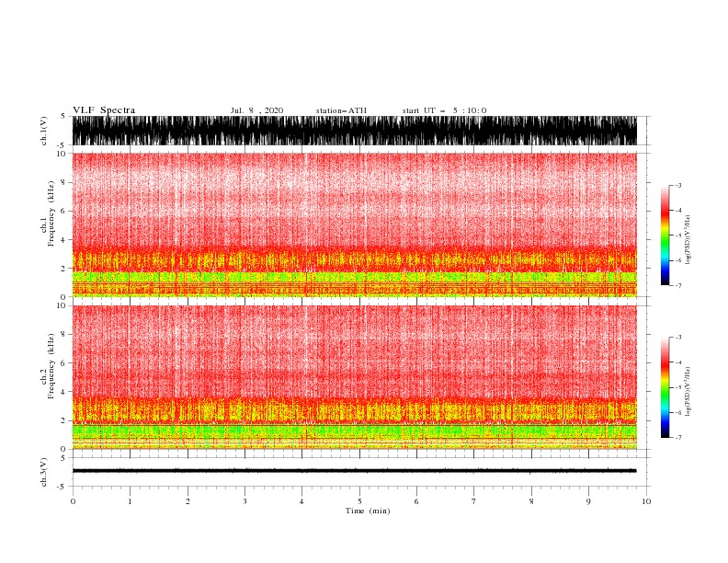Click the time axis tick label "9"
This screenshot has height=563, width=728.
click(x=588, y=501)
